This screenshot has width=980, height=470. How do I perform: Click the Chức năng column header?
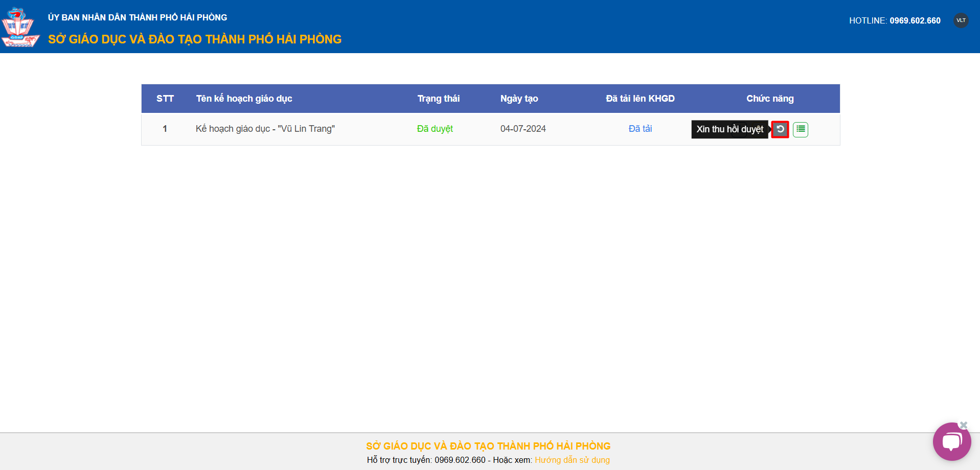coord(770,99)
